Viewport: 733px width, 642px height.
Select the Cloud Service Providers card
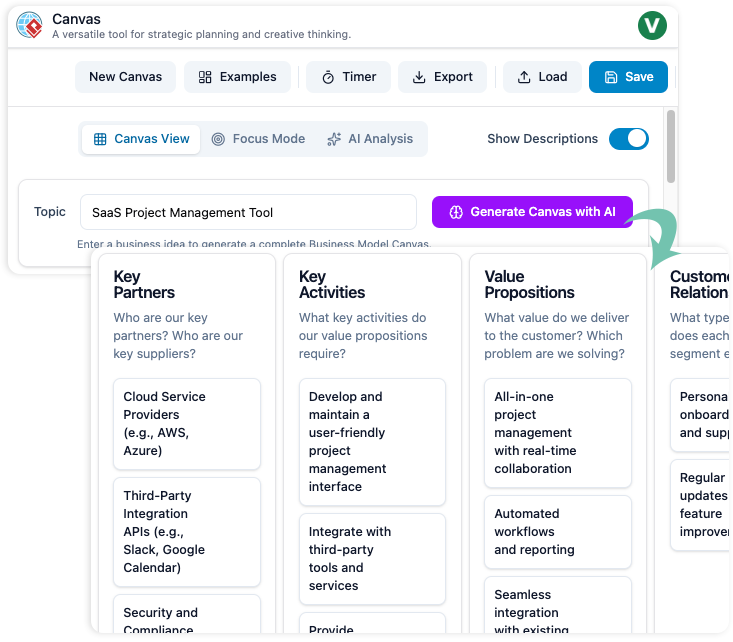click(186, 423)
